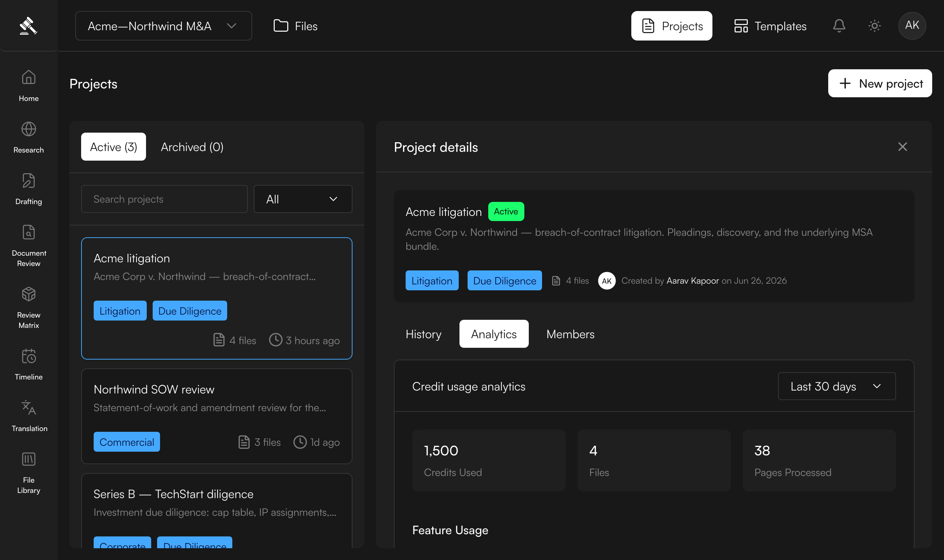This screenshot has width=944, height=560.
Task: Click the clock icon beside 1d ago
Action: coord(300,442)
